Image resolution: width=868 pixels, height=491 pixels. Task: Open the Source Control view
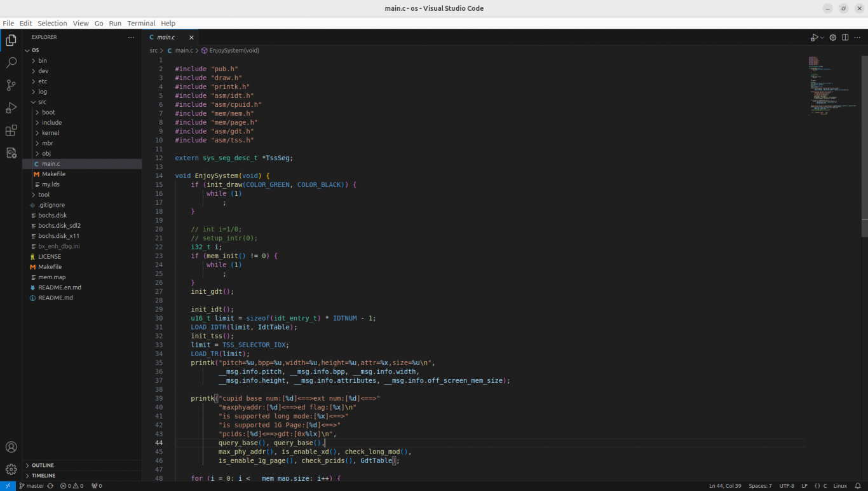(x=11, y=85)
